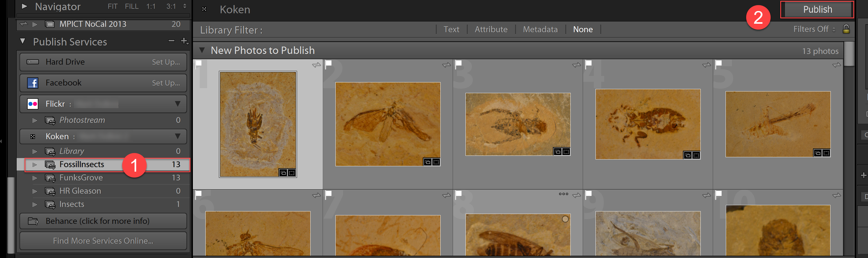Set up the Facebook publish service
The image size is (868, 258).
166,83
